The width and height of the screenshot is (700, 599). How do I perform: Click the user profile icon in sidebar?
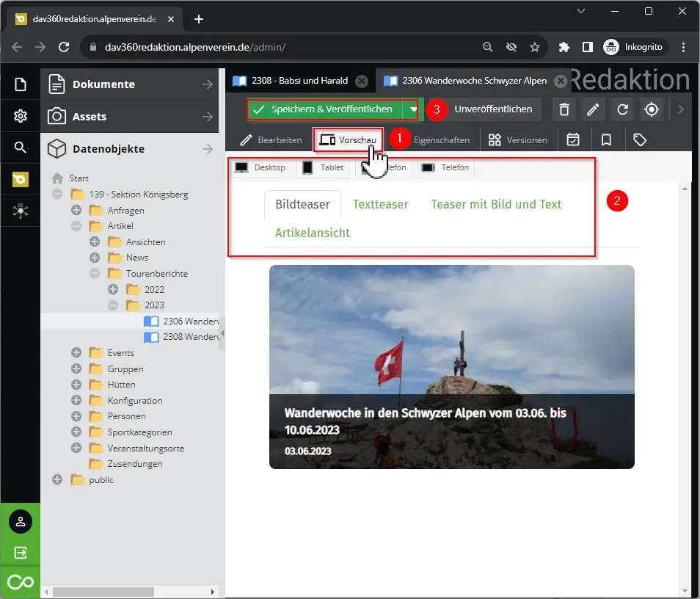click(21, 522)
